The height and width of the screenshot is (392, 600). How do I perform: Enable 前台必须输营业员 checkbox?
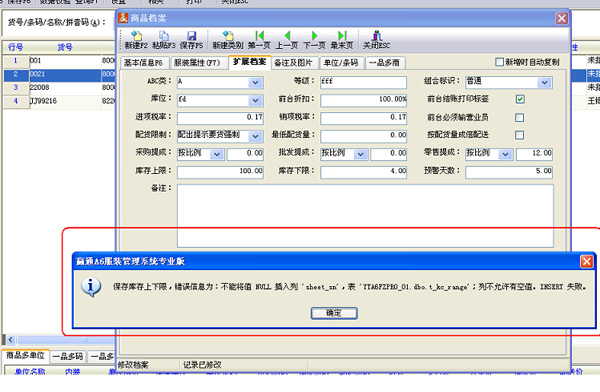[520, 118]
